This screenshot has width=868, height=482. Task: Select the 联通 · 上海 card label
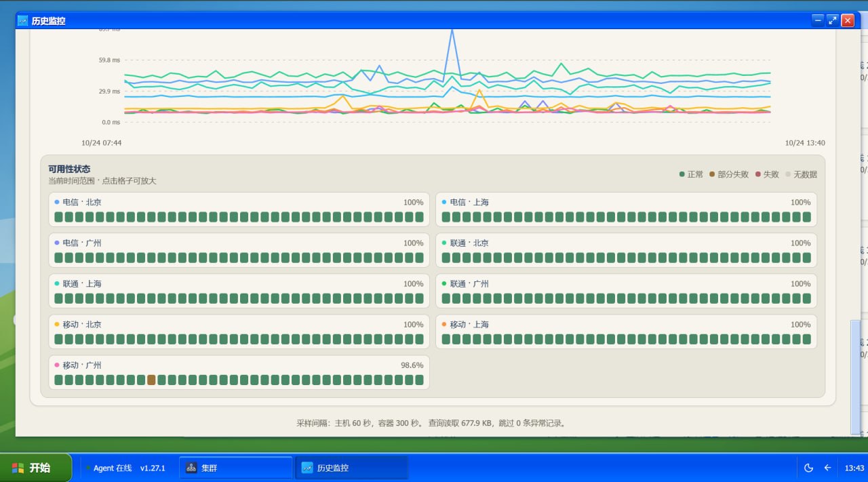[x=82, y=283]
